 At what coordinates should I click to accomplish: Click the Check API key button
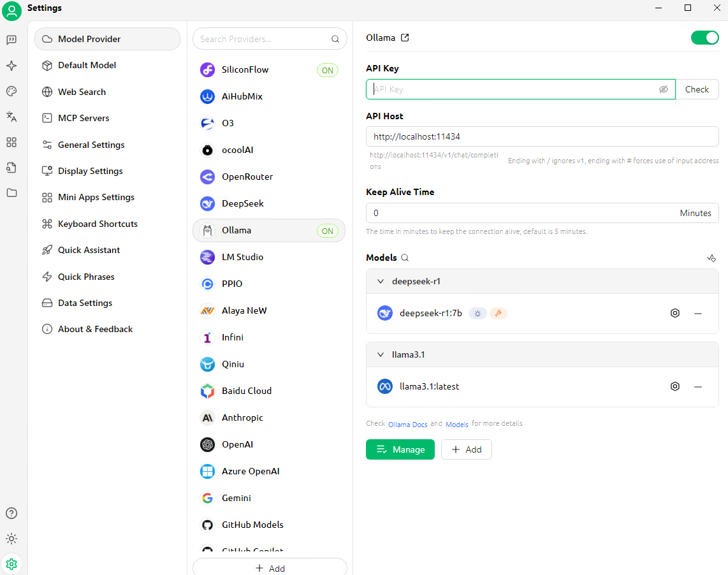click(697, 89)
